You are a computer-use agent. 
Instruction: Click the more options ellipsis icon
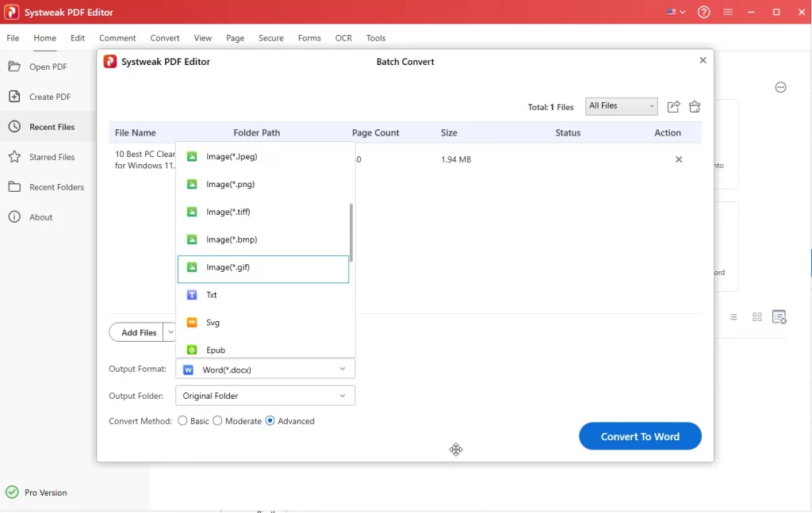point(780,87)
